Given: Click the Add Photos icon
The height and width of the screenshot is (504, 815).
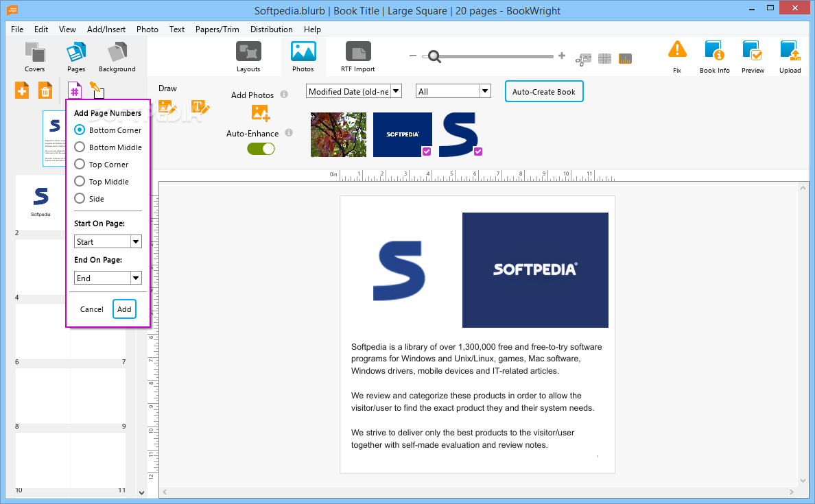Looking at the screenshot, I should pyautogui.click(x=261, y=112).
